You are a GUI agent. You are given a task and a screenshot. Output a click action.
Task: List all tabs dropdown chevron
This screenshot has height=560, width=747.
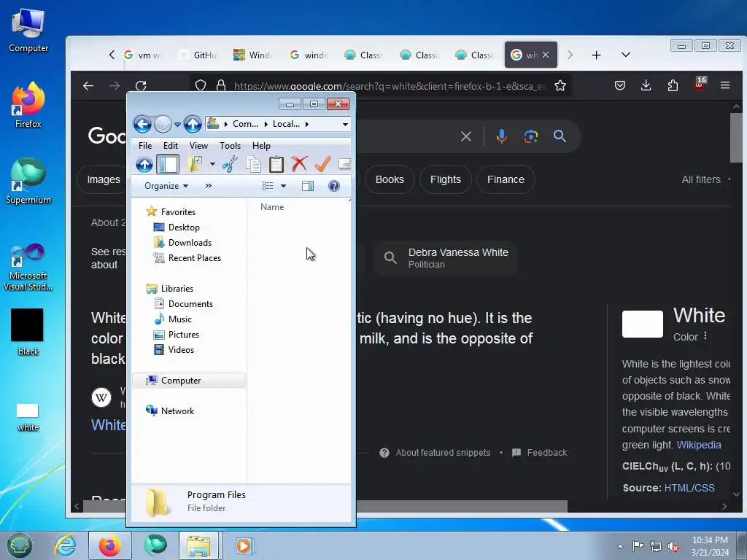click(626, 55)
